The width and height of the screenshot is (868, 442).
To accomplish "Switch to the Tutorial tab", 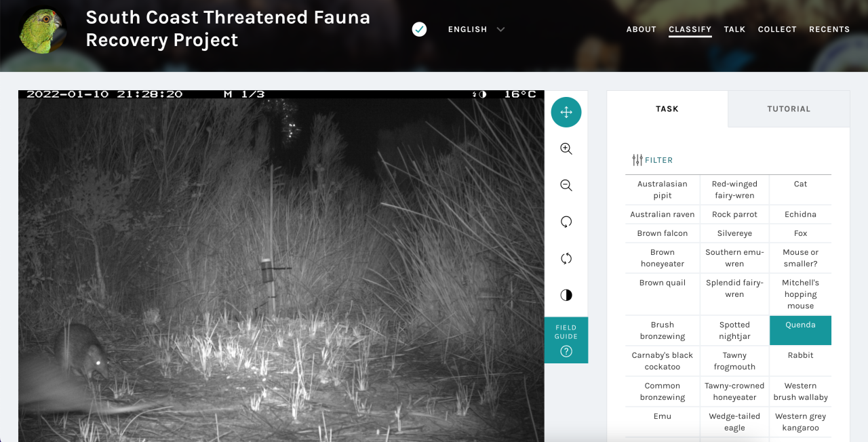I will [x=789, y=108].
